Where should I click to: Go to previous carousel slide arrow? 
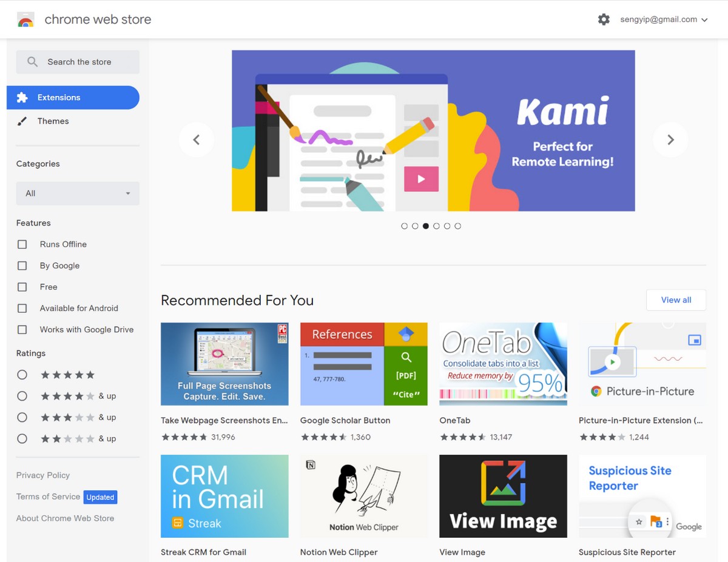pos(196,140)
